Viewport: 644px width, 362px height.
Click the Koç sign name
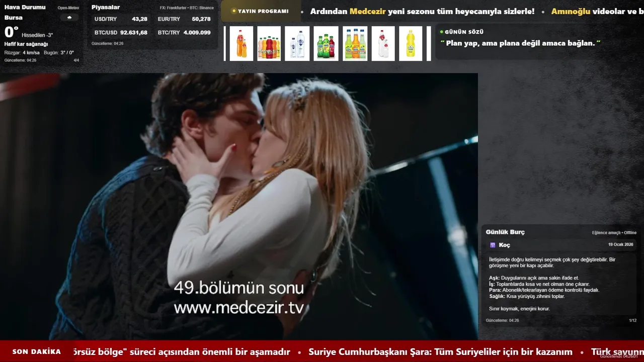(505, 245)
